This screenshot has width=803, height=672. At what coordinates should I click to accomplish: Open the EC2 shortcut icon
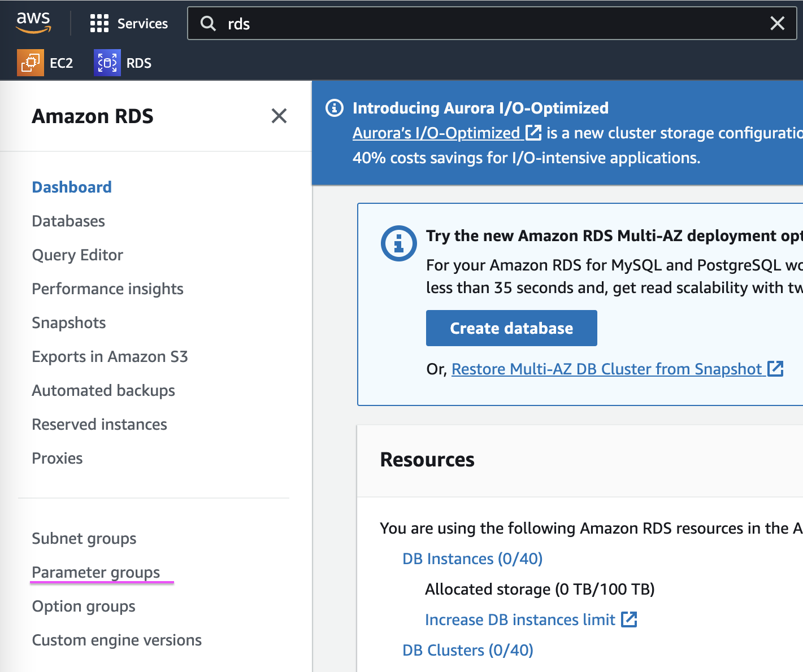coord(31,63)
